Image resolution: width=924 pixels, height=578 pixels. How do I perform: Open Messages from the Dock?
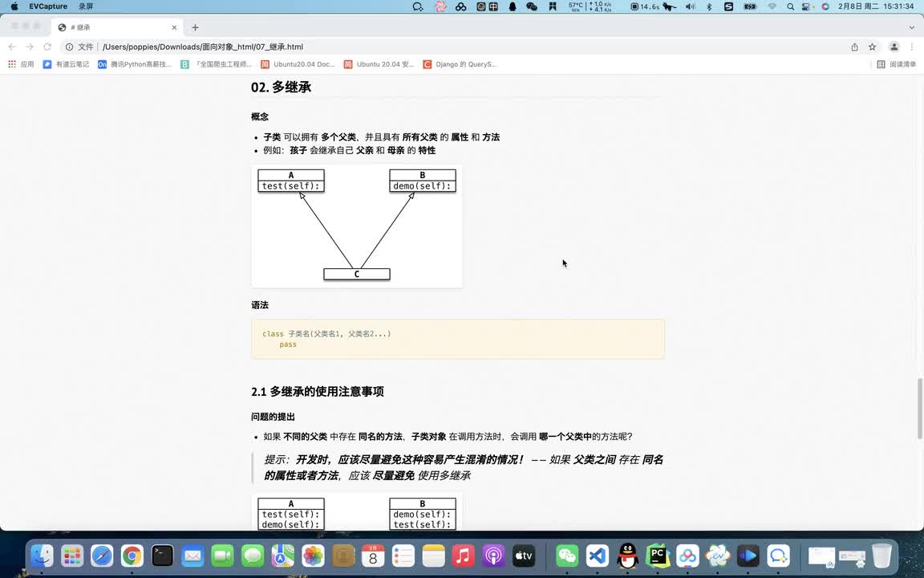[x=252, y=556]
